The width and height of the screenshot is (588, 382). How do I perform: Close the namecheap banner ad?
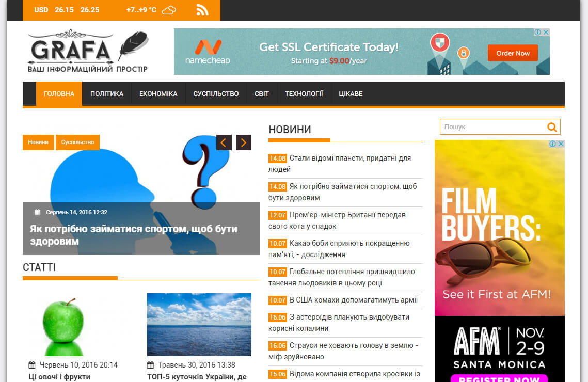pyautogui.click(x=546, y=32)
